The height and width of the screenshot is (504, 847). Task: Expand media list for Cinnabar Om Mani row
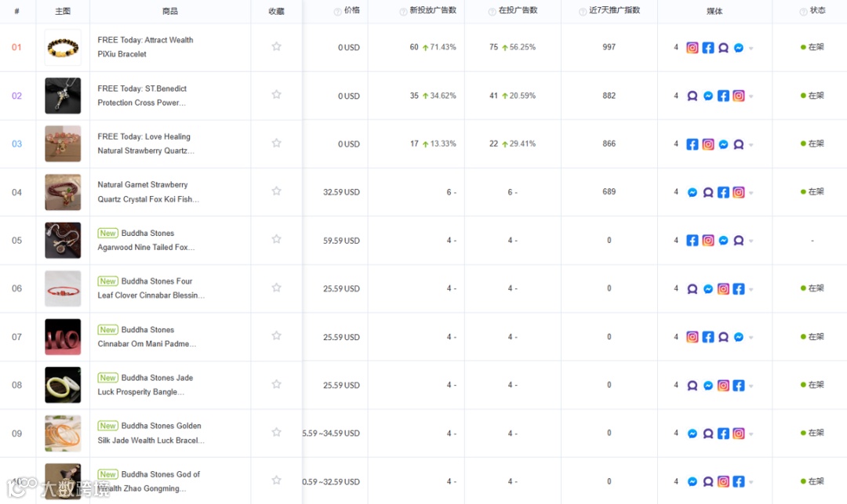click(x=751, y=338)
